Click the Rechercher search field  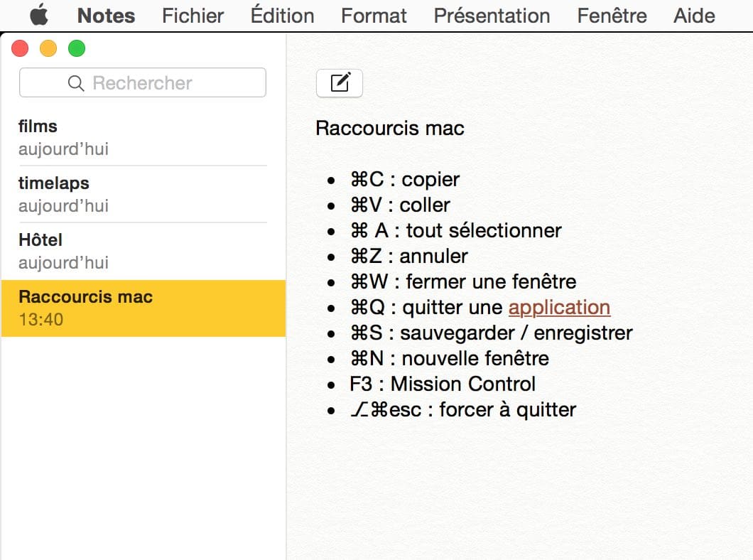tap(143, 82)
